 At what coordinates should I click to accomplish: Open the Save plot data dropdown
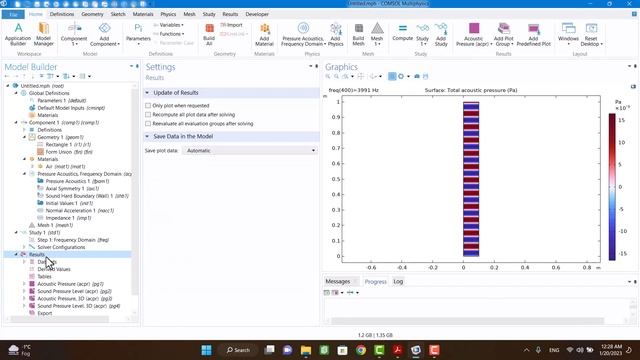pos(250,151)
